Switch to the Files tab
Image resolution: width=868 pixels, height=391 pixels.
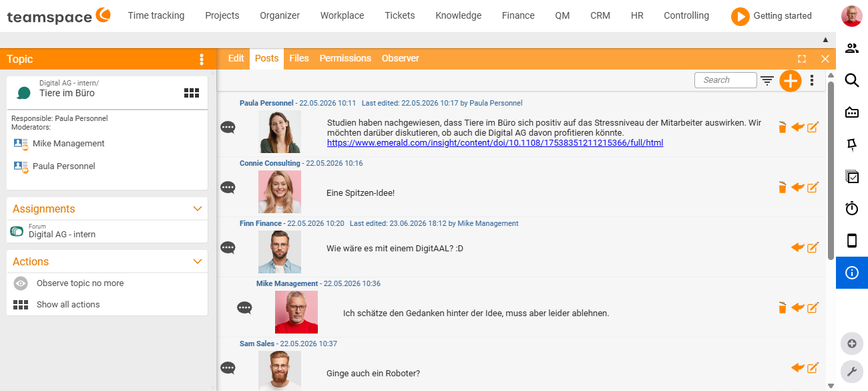(x=299, y=58)
